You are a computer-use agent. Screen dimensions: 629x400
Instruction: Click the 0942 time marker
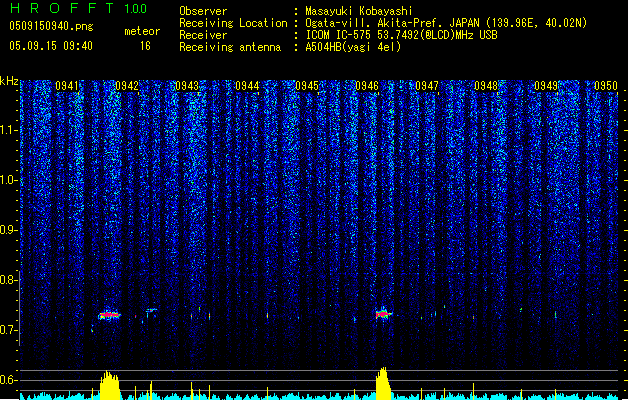pyautogui.click(x=127, y=86)
